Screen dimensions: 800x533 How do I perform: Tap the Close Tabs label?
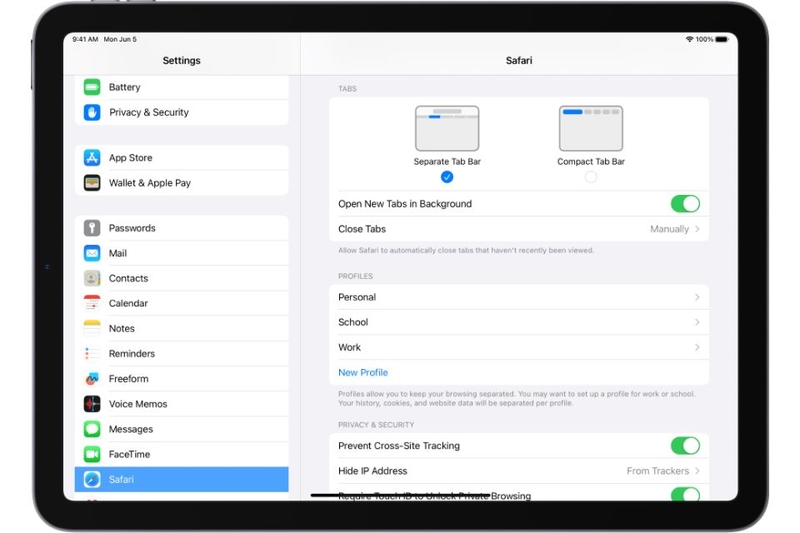point(362,229)
